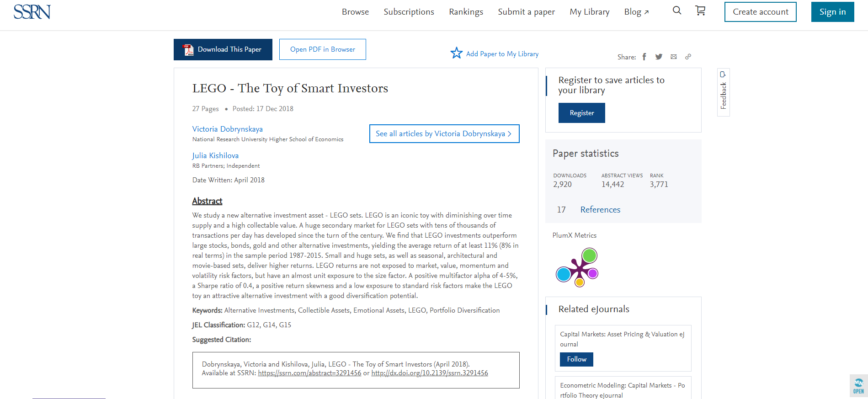Open the shopping cart icon
868x399 pixels.
tap(700, 11)
